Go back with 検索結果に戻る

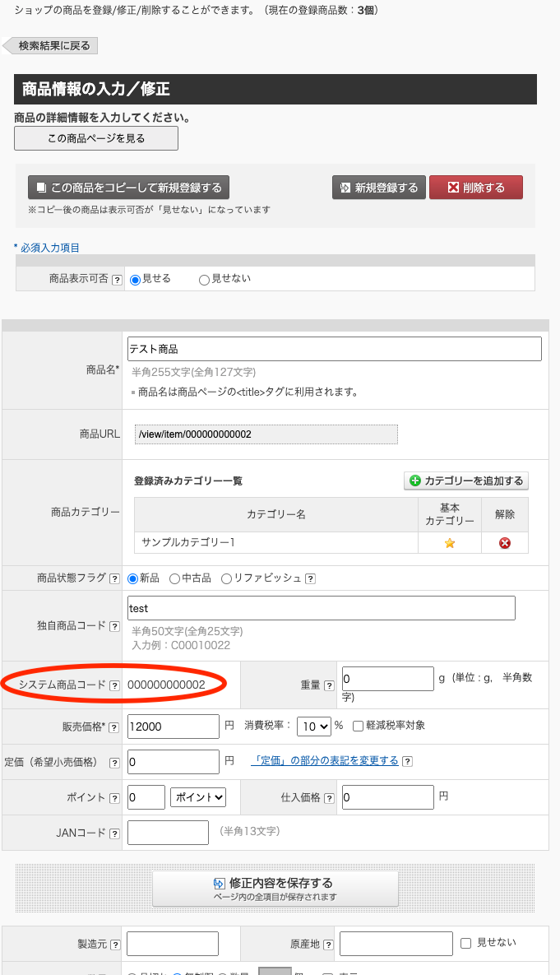[x=50, y=46]
